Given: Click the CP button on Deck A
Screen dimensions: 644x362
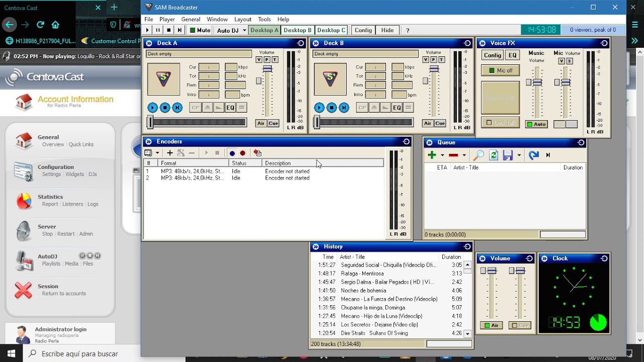Looking at the screenshot, I should coord(195,108).
